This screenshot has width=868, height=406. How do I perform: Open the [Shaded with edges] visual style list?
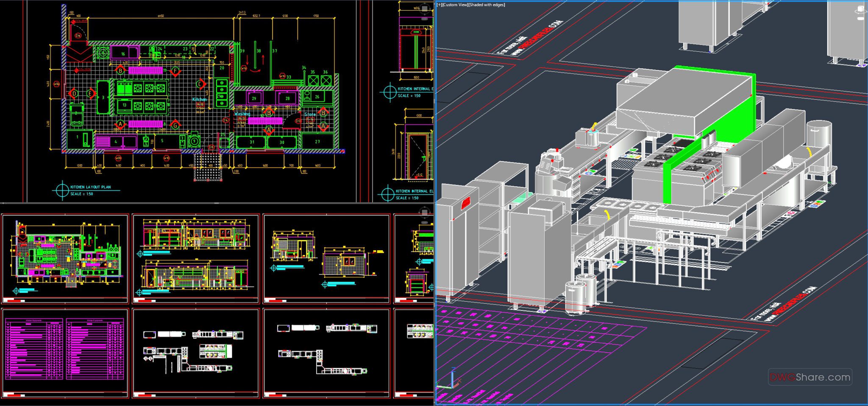490,5
